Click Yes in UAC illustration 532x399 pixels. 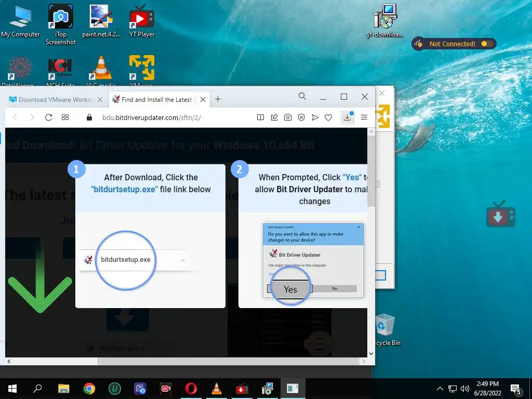point(290,289)
